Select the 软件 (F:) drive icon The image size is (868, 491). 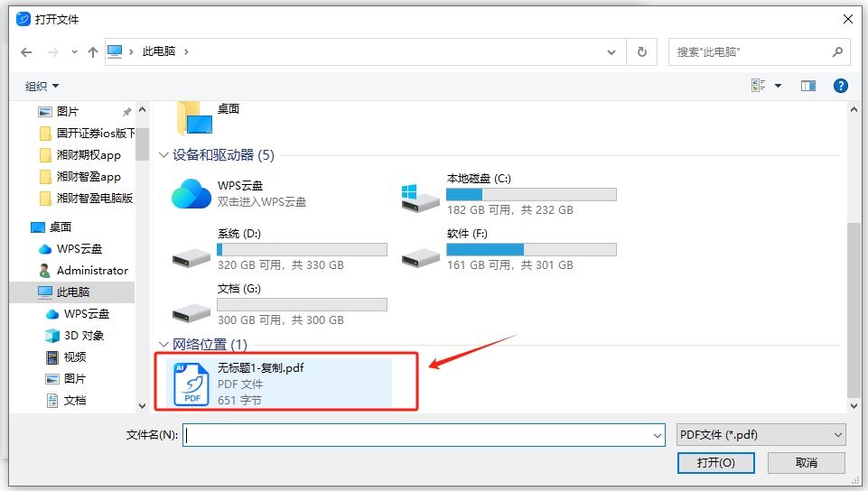[420, 257]
